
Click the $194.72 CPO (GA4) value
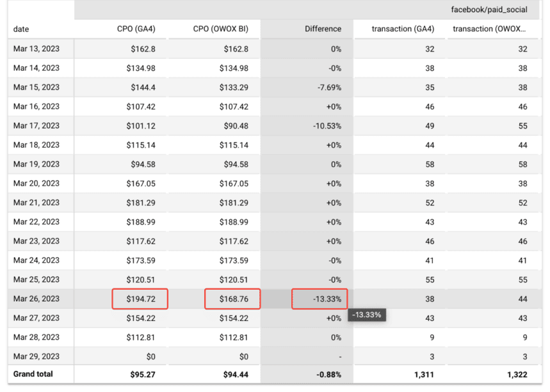tap(141, 299)
